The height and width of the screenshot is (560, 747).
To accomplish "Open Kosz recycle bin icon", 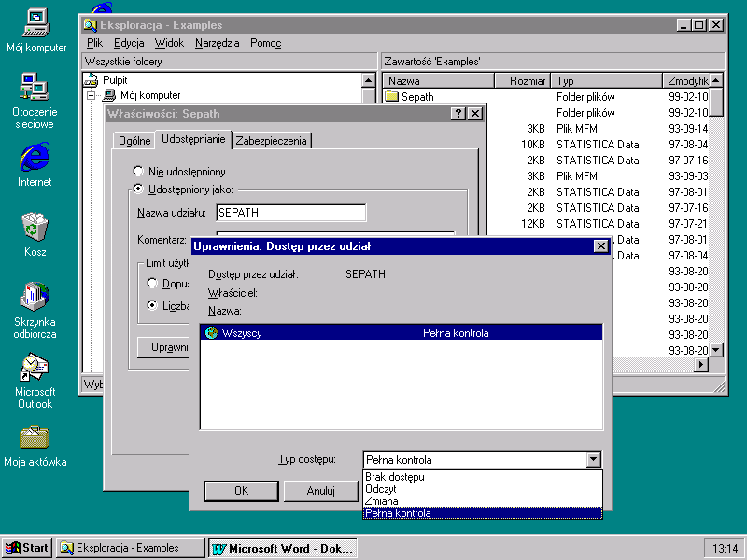I will click(35, 227).
